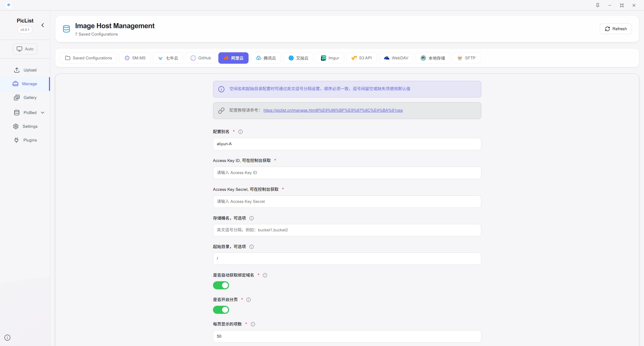The height and width of the screenshot is (346, 644).
Task: Select the GitHub host tab
Action: tap(201, 58)
